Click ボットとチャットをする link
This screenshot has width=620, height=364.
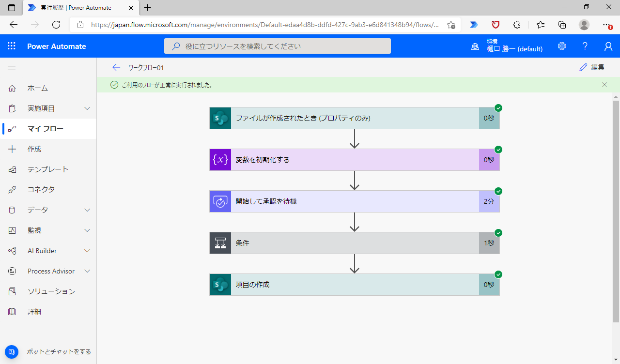[x=59, y=352]
